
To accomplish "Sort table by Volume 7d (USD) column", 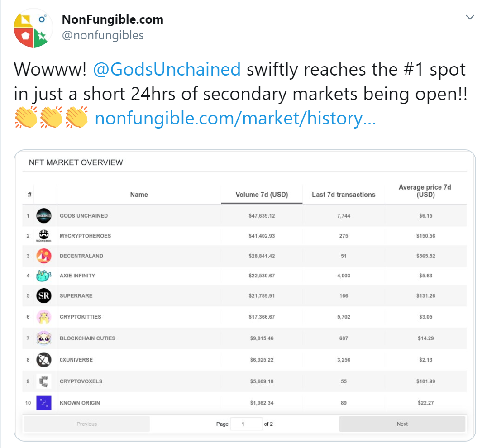I will [x=262, y=195].
